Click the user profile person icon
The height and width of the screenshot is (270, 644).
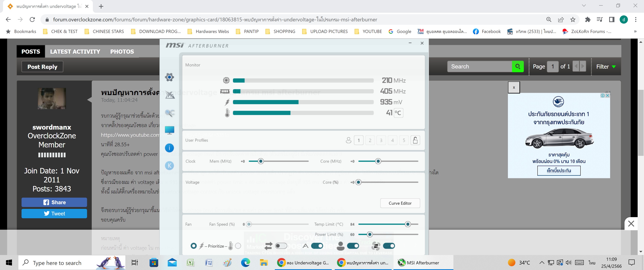point(348,140)
